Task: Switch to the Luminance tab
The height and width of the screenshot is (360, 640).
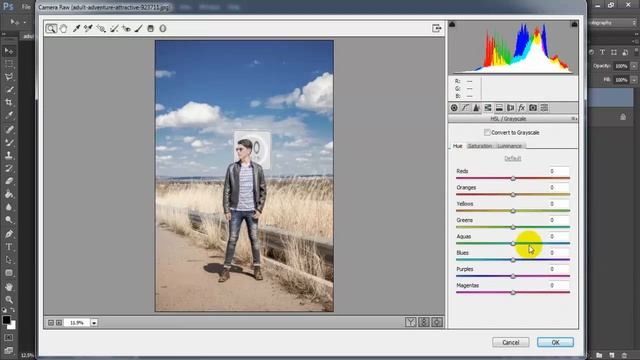Action: tap(509, 146)
